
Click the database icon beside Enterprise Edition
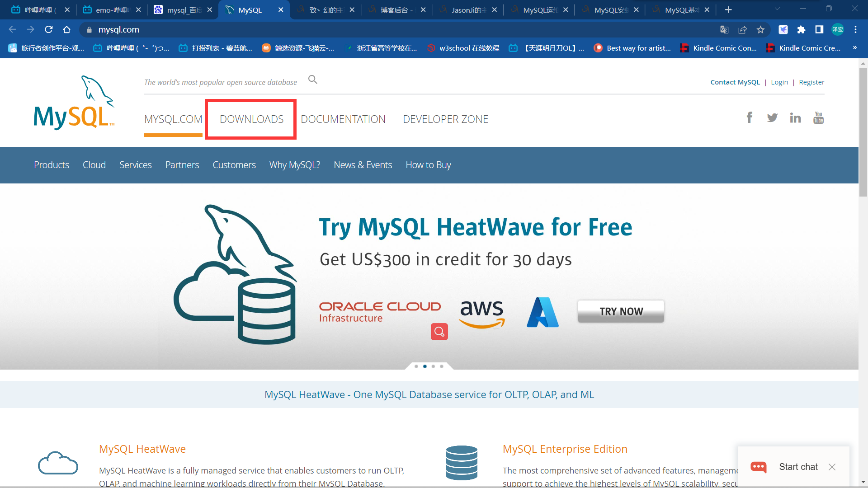[462, 463]
